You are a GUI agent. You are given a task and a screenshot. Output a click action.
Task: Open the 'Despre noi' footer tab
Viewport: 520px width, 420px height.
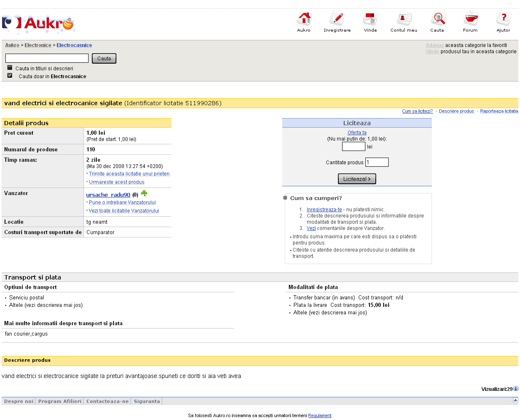pos(19,401)
